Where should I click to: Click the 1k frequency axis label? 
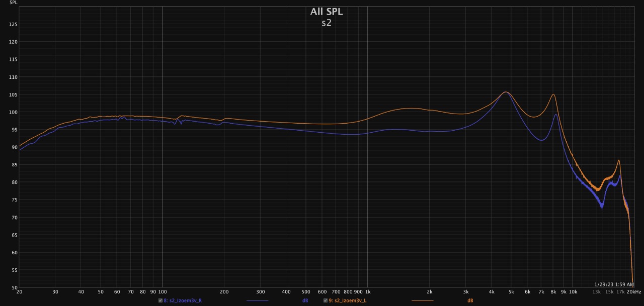pos(367,291)
